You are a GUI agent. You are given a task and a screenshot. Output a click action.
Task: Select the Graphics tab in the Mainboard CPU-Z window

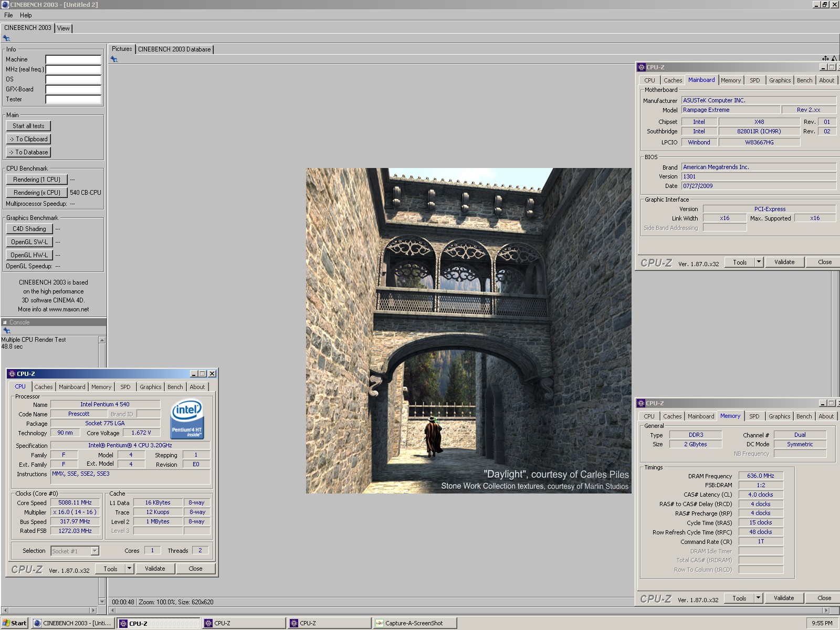click(x=780, y=80)
